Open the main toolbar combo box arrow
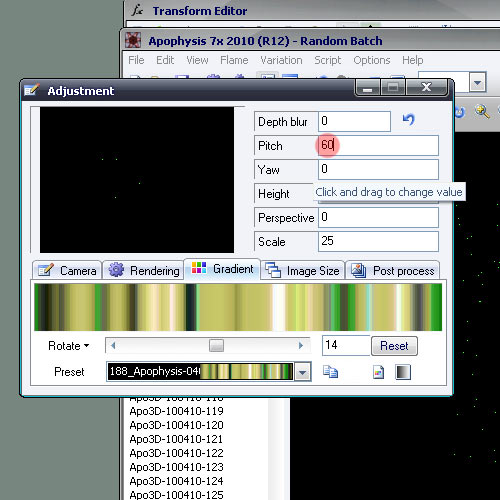Image resolution: width=500 pixels, height=500 pixels. pos(477,82)
